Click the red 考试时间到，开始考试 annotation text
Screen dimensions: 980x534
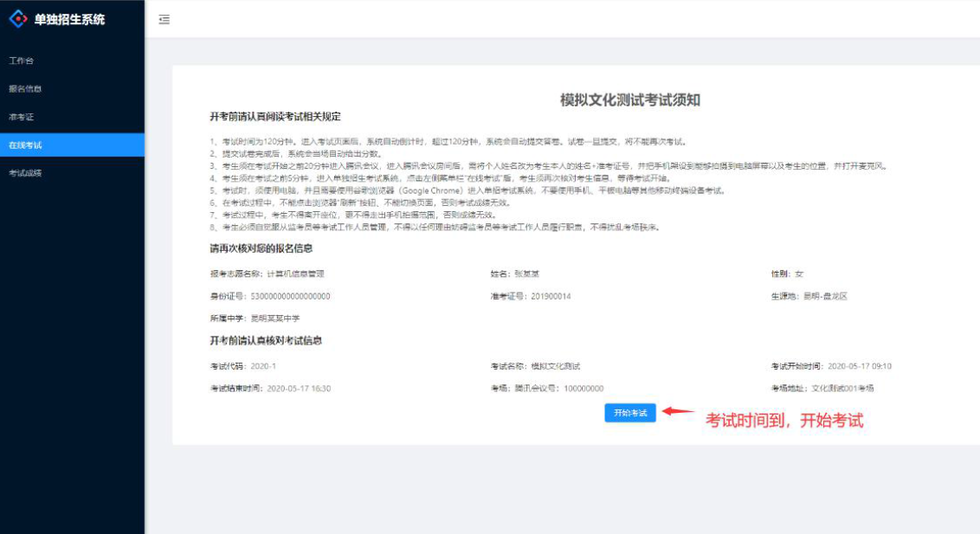784,421
